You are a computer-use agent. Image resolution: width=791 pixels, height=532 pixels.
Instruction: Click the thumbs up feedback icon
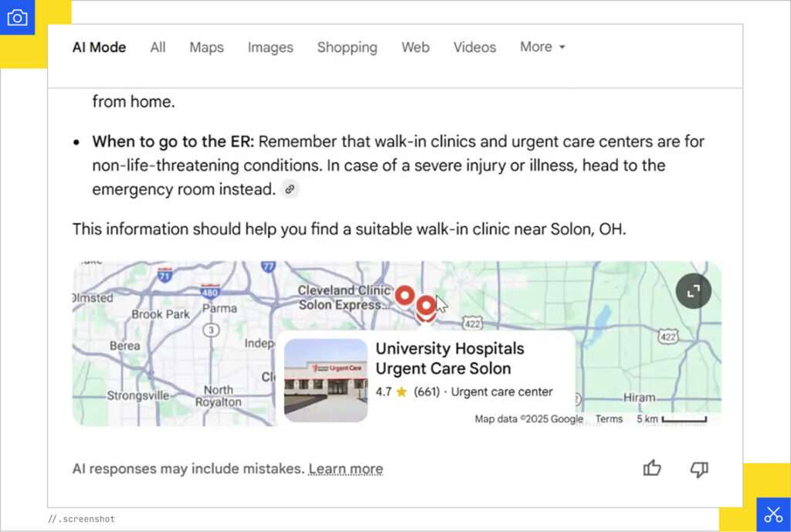[652, 469]
